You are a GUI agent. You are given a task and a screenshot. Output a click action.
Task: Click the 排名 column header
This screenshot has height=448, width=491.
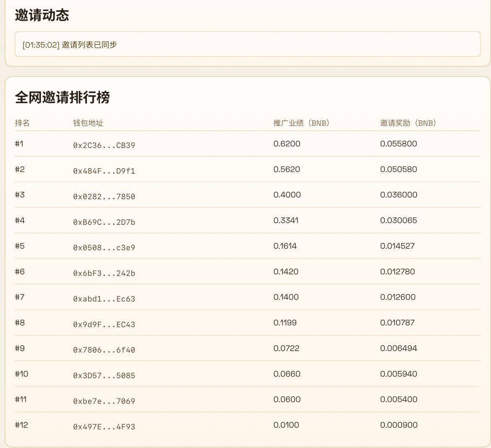21,123
